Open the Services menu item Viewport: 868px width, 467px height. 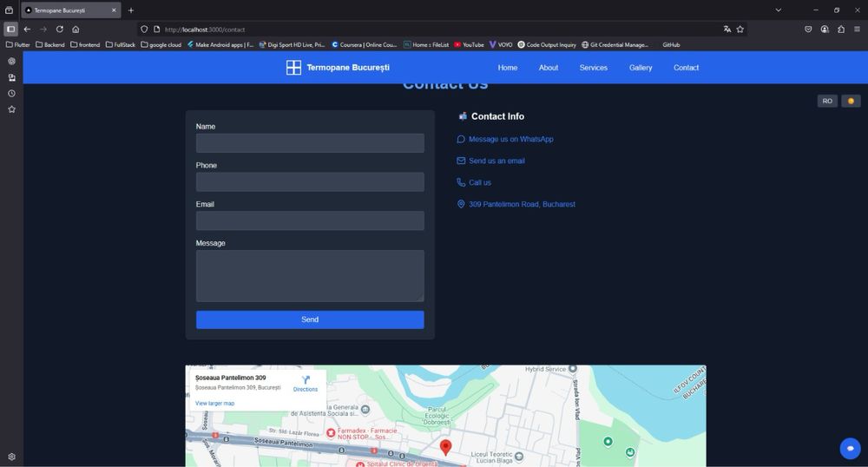pyautogui.click(x=593, y=68)
